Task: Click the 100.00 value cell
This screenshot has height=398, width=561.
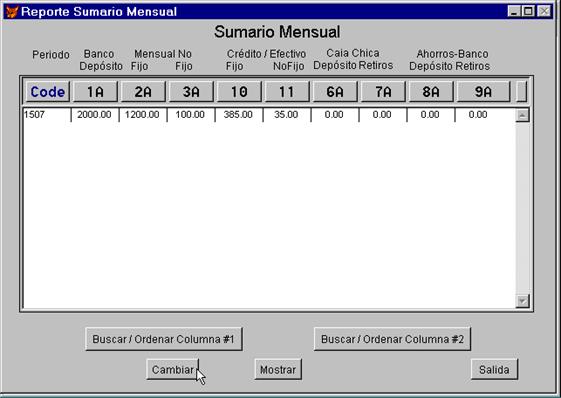Action: pyautogui.click(x=191, y=115)
